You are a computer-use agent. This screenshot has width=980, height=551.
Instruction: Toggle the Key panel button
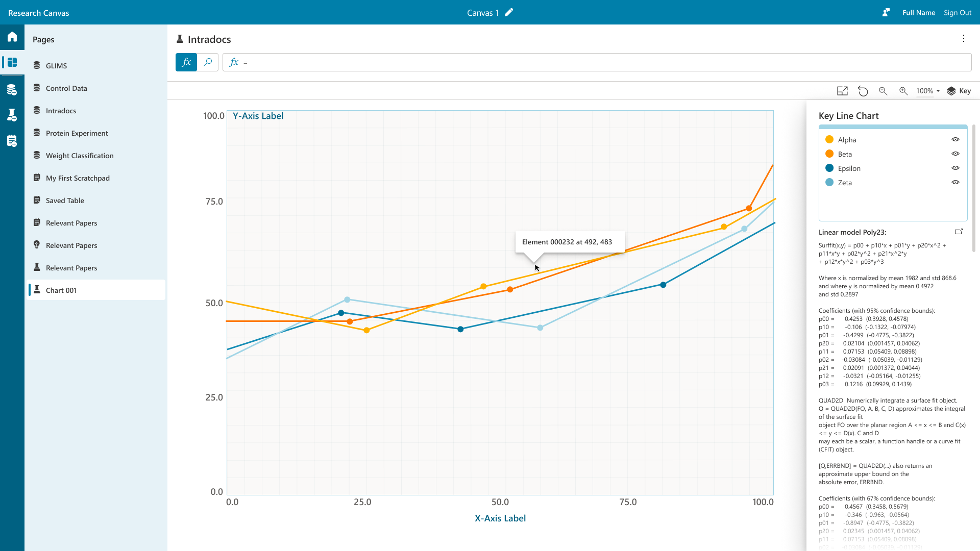click(x=959, y=91)
